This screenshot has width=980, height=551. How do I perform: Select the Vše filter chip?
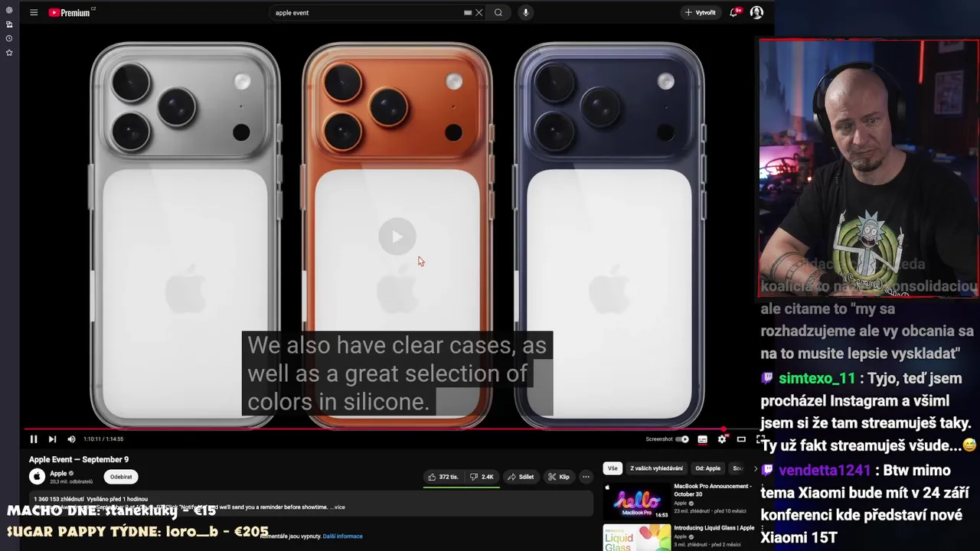pyautogui.click(x=612, y=468)
